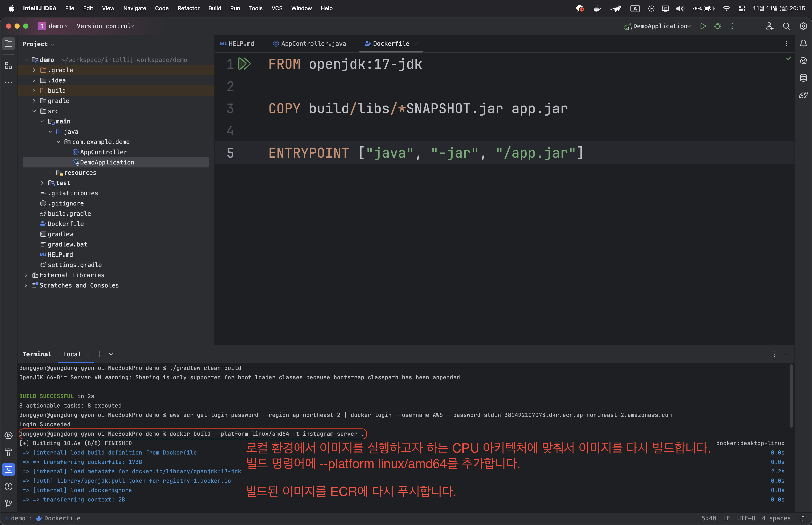The width and height of the screenshot is (812, 525).
Task: Collapse the src folder node
Action: point(34,111)
